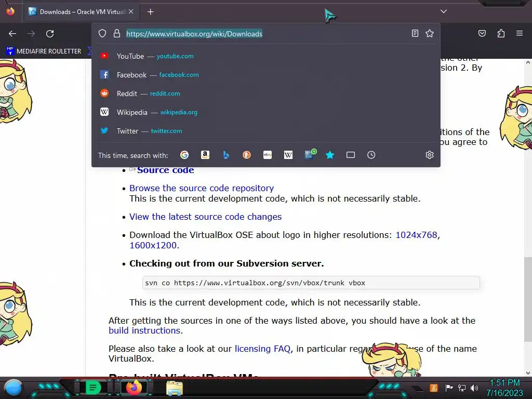The height and width of the screenshot is (399, 532).
Task: Switch to Firefox in the taskbar
Action: (134, 388)
